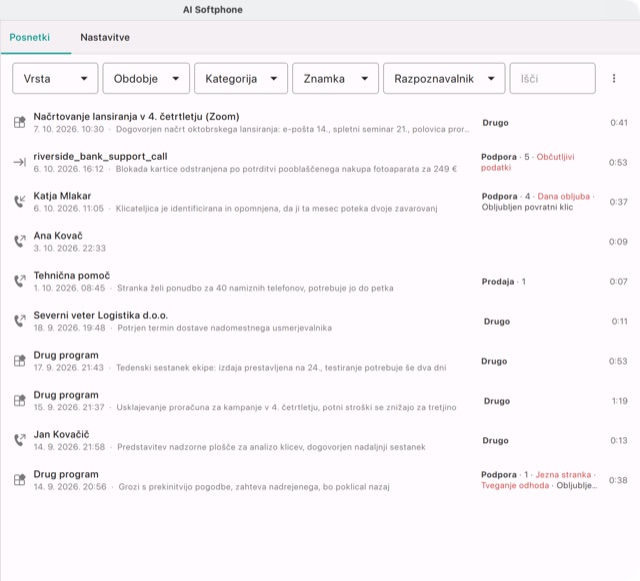
Task: Click the 0:09 duration of Ana Kovač
Action: point(618,242)
